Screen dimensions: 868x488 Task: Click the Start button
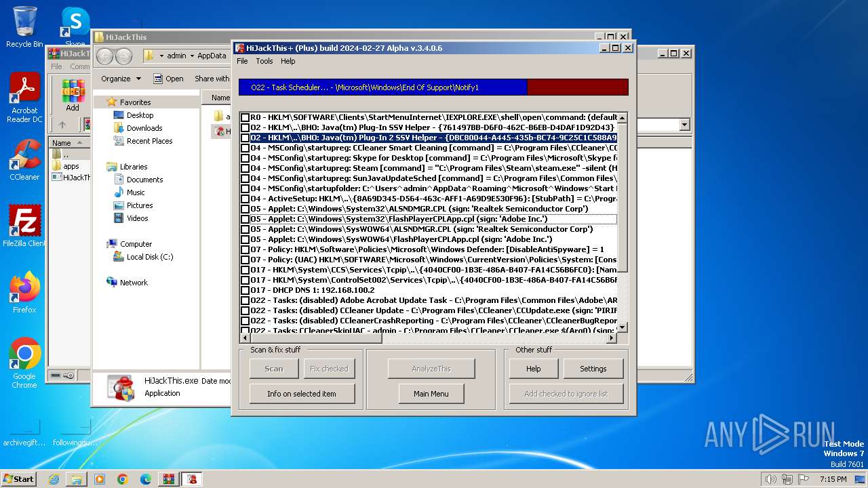tap(19, 479)
